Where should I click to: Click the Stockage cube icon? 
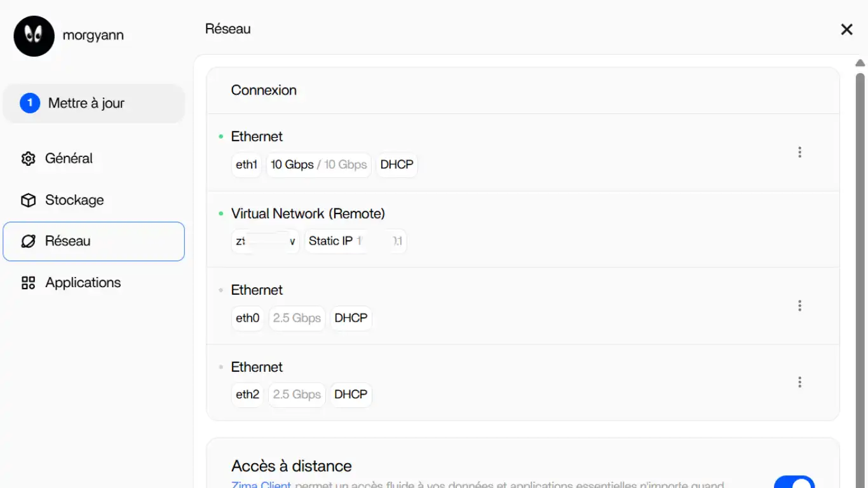point(28,200)
